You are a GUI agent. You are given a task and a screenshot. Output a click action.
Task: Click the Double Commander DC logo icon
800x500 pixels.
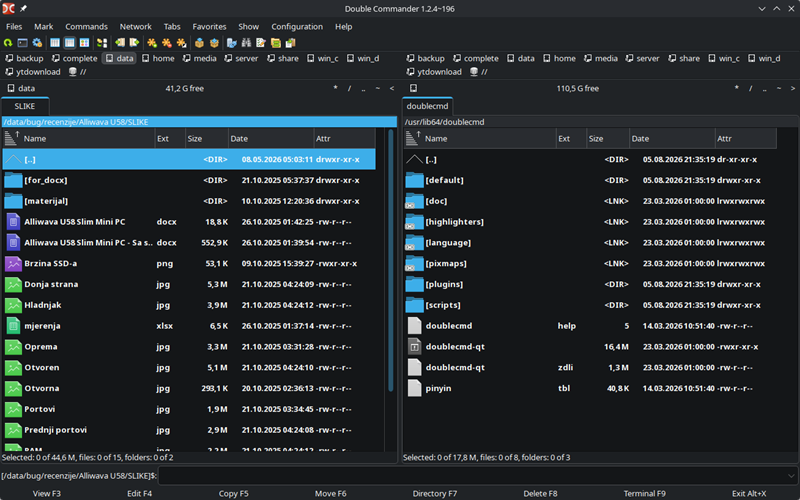click(8, 9)
